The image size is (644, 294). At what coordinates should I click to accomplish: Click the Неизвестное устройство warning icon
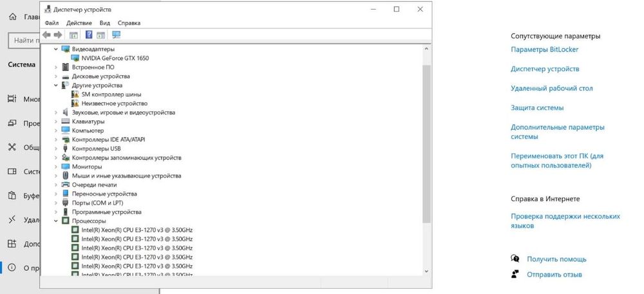[x=75, y=104]
